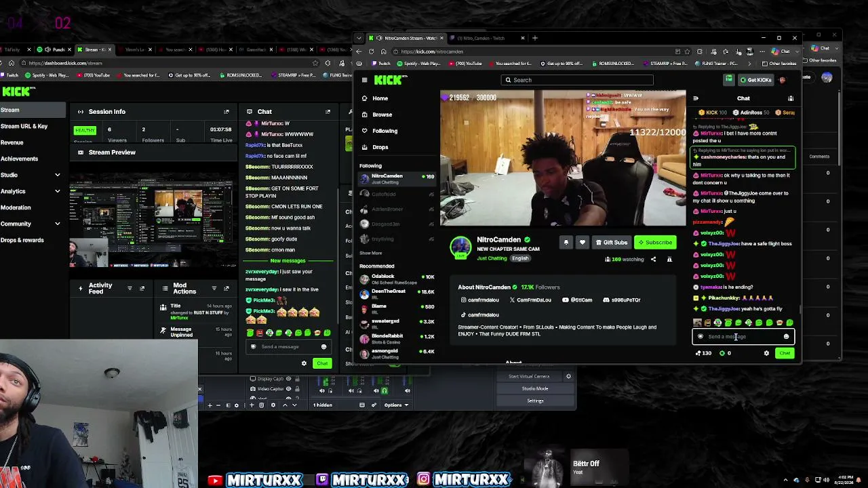Open the browser tab list dropdown

pyautogui.click(x=359, y=38)
